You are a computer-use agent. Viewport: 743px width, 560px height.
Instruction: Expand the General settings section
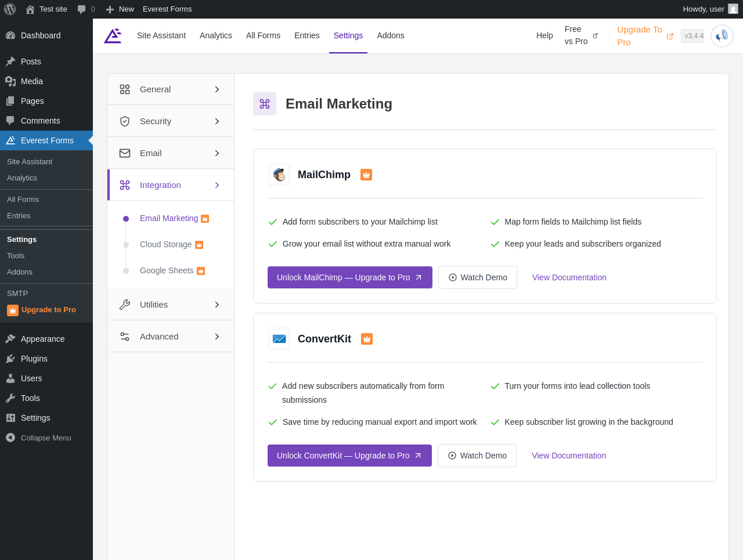click(x=171, y=89)
